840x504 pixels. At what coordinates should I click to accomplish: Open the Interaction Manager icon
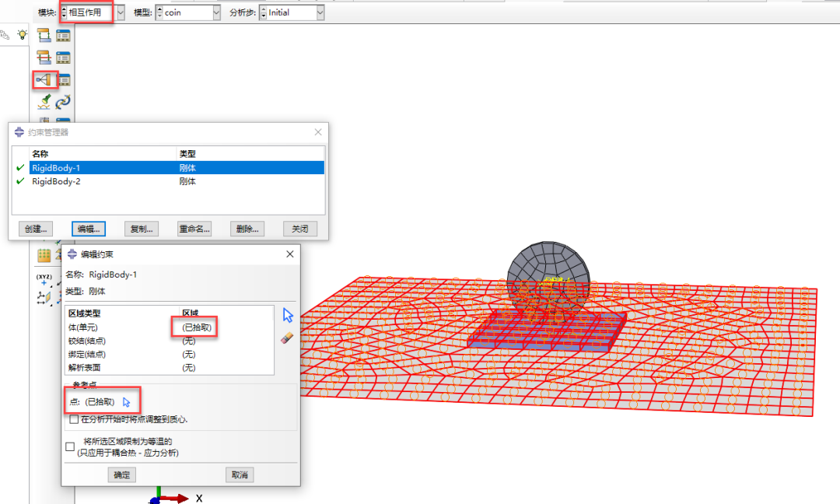63,36
